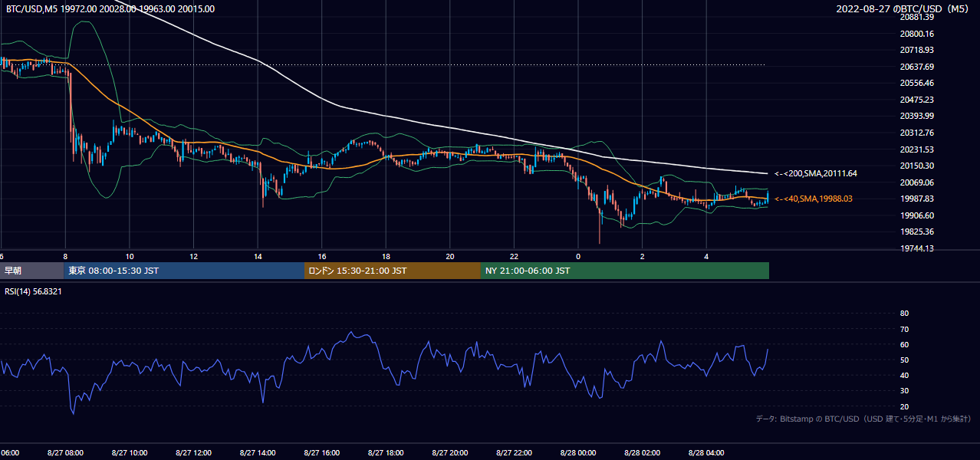Click the BTC/USD,M5 OHLC header text
Screen dimensions: 980x460
[110, 9]
